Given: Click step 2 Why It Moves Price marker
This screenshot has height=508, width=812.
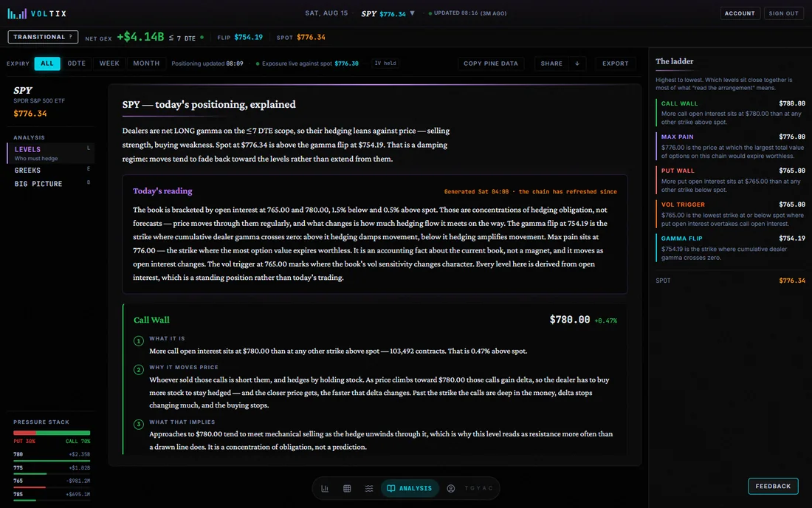Looking at the screenshot, I should click(138, 370).
